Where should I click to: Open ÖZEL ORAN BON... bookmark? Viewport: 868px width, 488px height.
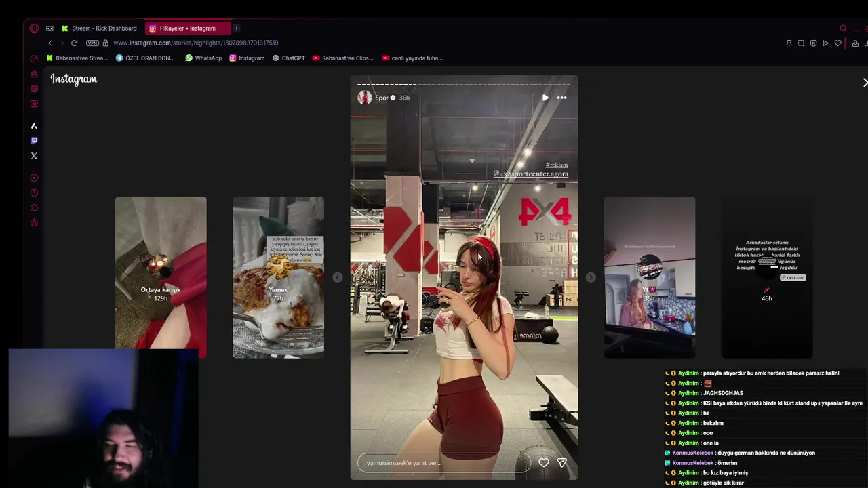tap(145, 58)
